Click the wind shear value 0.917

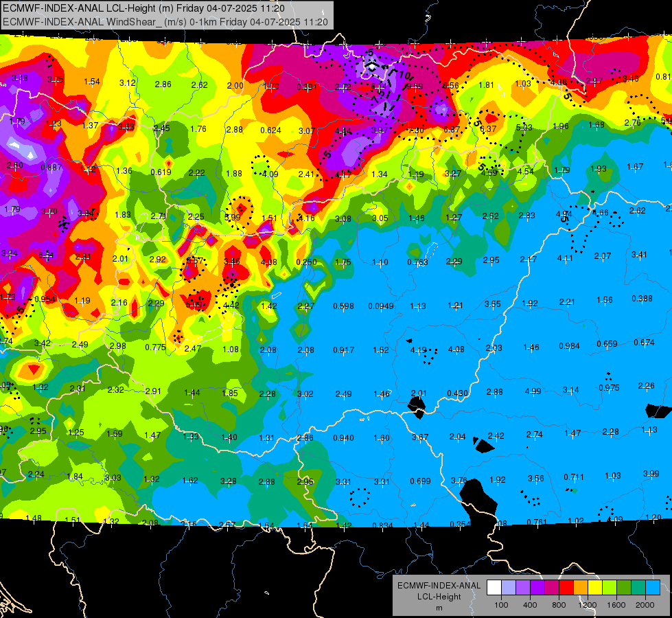tap(343, 350)
